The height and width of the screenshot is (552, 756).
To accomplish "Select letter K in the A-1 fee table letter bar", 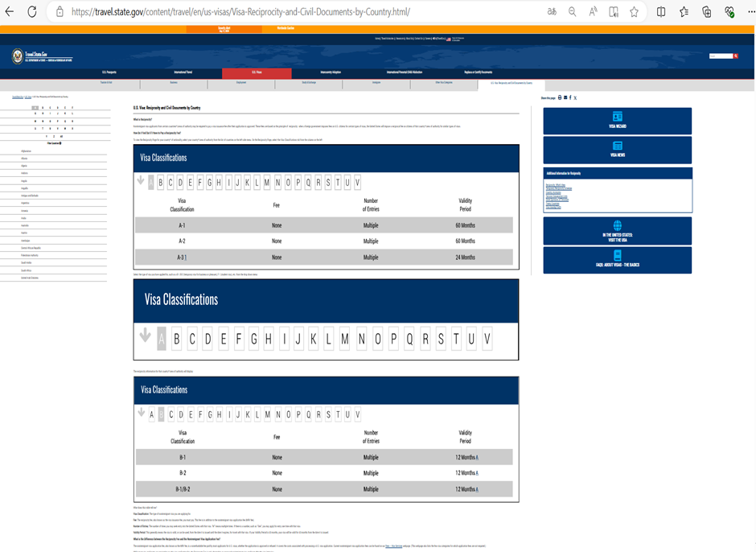I will point(248,183).
